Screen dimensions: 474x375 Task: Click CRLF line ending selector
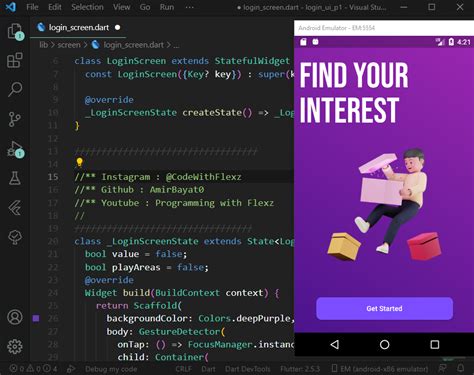pyautogui.click(x=183, y=369)
